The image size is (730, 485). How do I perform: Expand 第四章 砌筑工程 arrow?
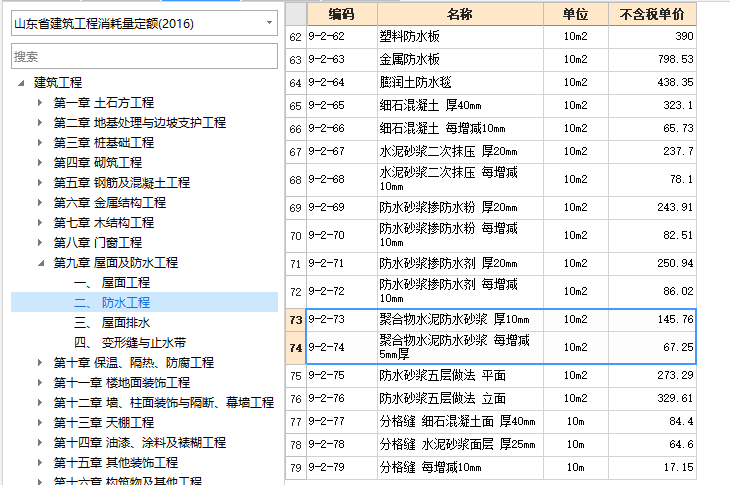40,163
